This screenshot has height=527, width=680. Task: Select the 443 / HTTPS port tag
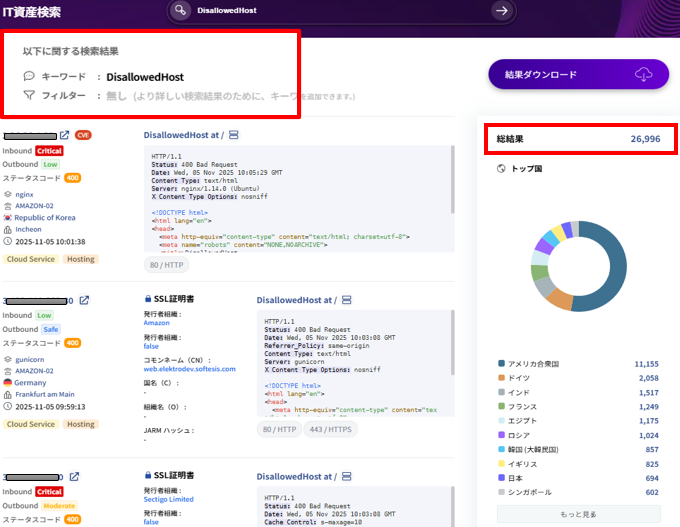(331, 428)
